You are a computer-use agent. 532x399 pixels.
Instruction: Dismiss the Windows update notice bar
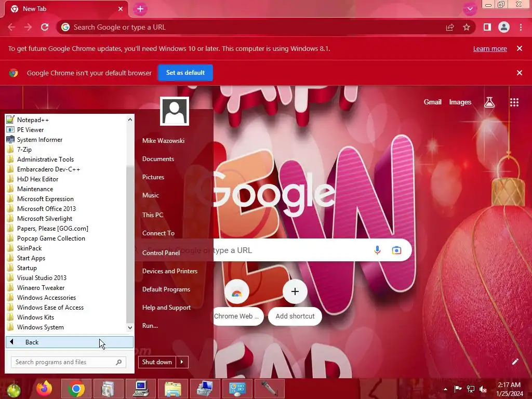[520, 48]
